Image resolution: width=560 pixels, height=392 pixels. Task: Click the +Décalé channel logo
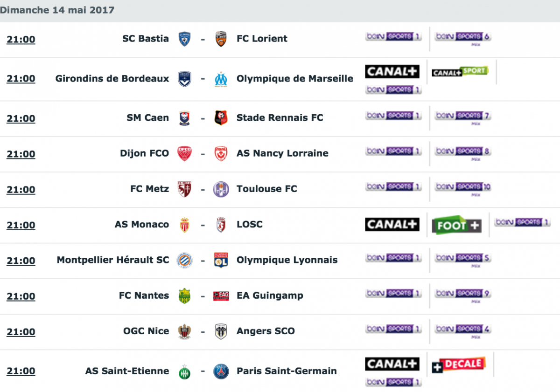pyautogui.click(x=459, y=365)
